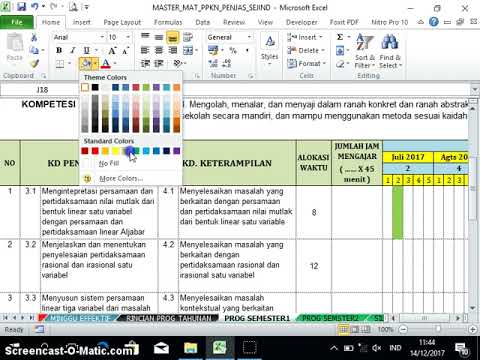This screenshot has height=360, width=480.
Task: Open the font size dropdown
Action: tap(128, 37)
